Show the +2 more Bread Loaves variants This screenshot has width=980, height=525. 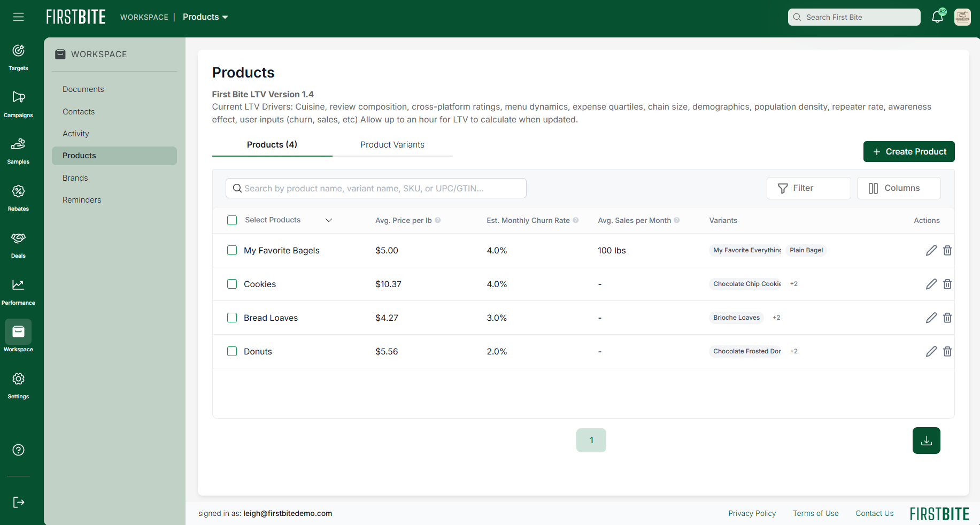(776, 318)
